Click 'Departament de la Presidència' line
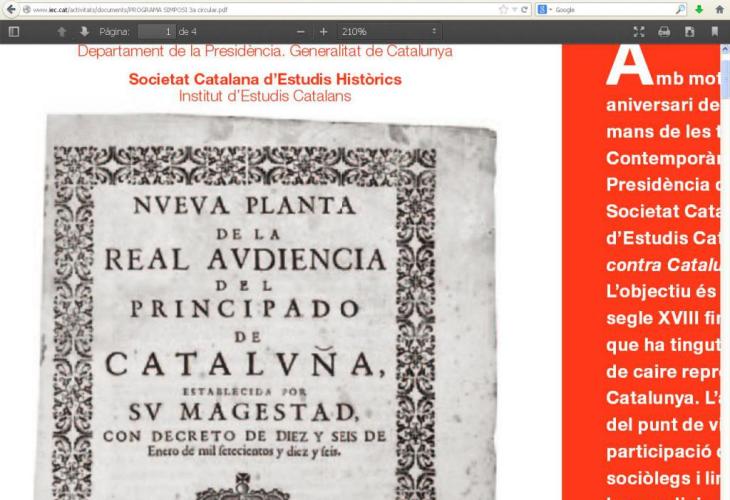The width and height of the screenshot is (730, 500). [265, 51]
